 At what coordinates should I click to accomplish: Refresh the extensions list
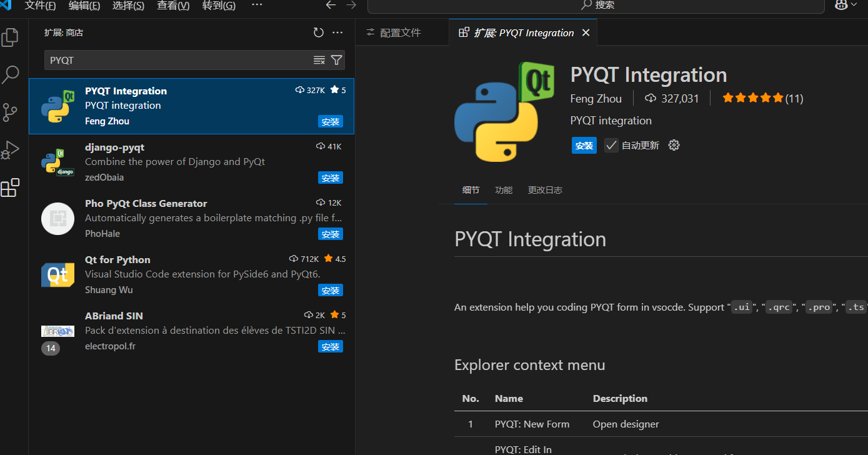(318, 32)
